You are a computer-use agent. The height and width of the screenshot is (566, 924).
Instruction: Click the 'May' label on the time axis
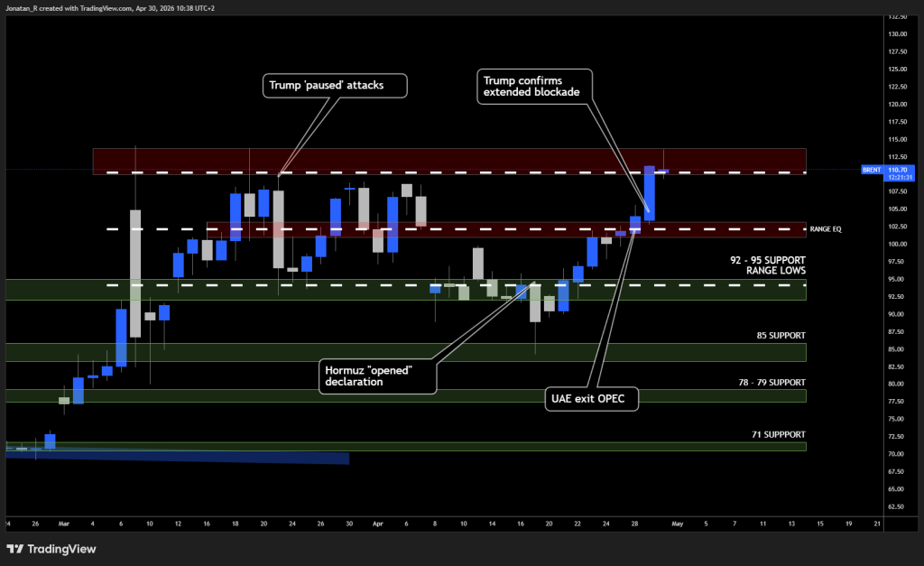tap(678, 523)
